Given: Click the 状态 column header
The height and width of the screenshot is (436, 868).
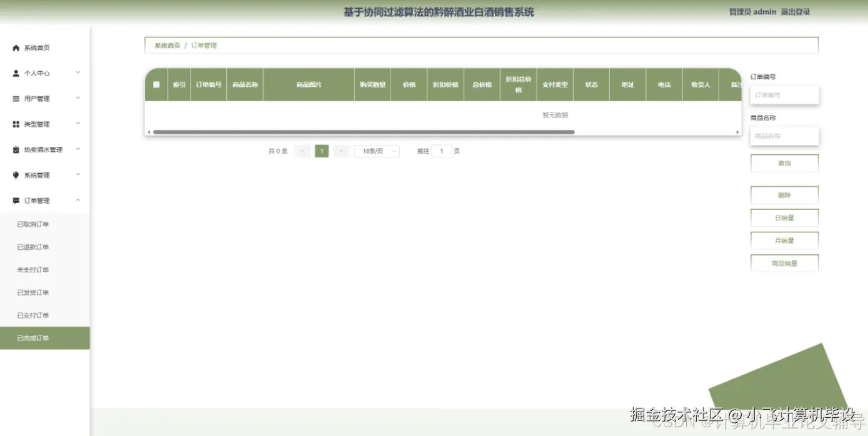Looking at the screenshot, I should pyautogui.click(x=591, y=84).
